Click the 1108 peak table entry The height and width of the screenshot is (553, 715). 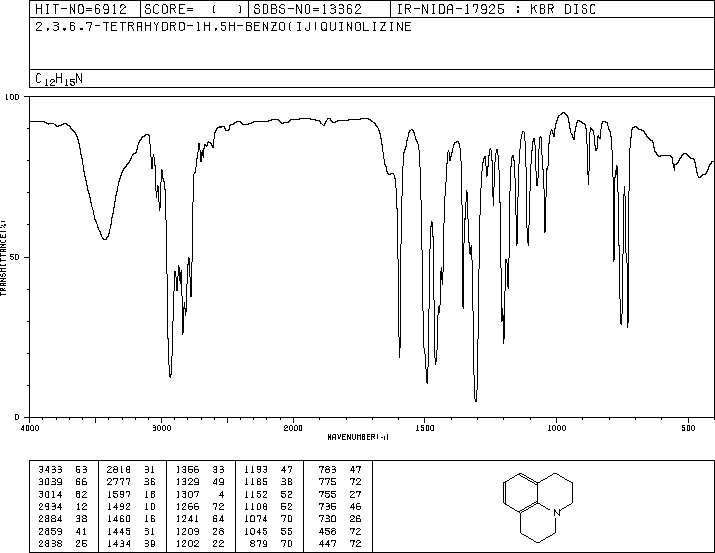tap(256, 506)
